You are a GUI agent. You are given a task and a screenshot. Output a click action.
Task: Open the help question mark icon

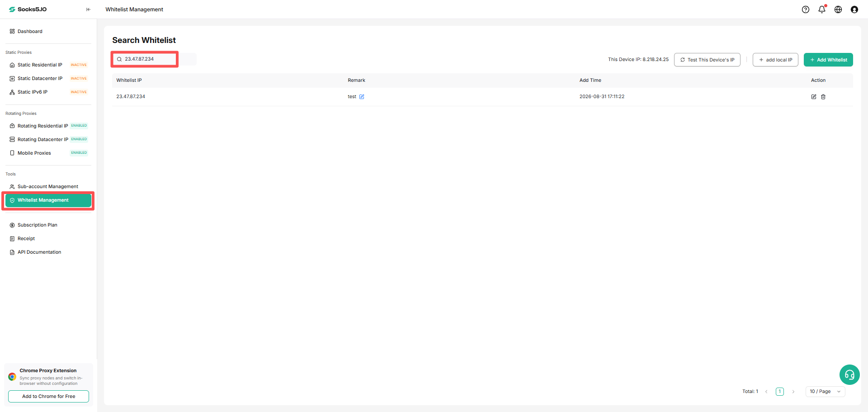click(806, 9)
